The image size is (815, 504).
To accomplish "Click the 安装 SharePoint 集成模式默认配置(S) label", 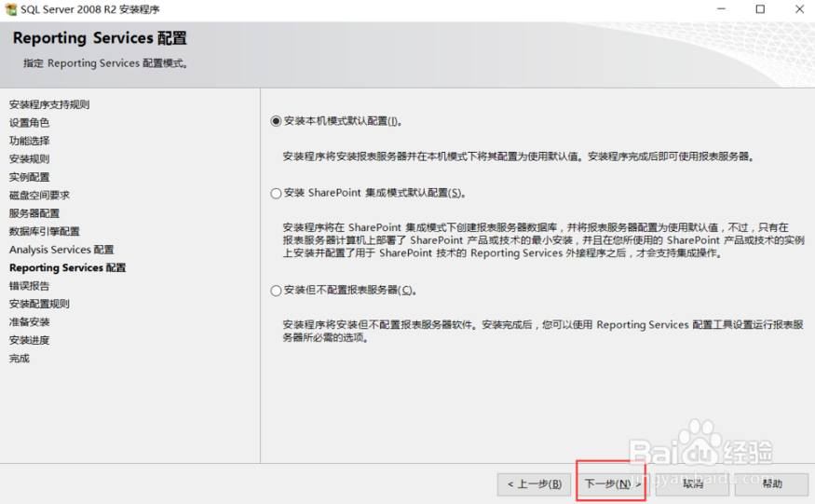I will [x=374, y=193].
